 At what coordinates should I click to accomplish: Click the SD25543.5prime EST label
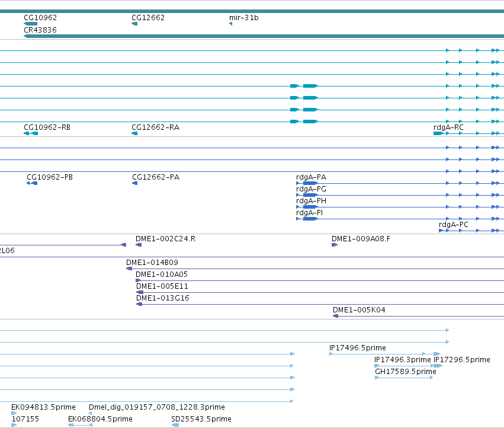201,419
